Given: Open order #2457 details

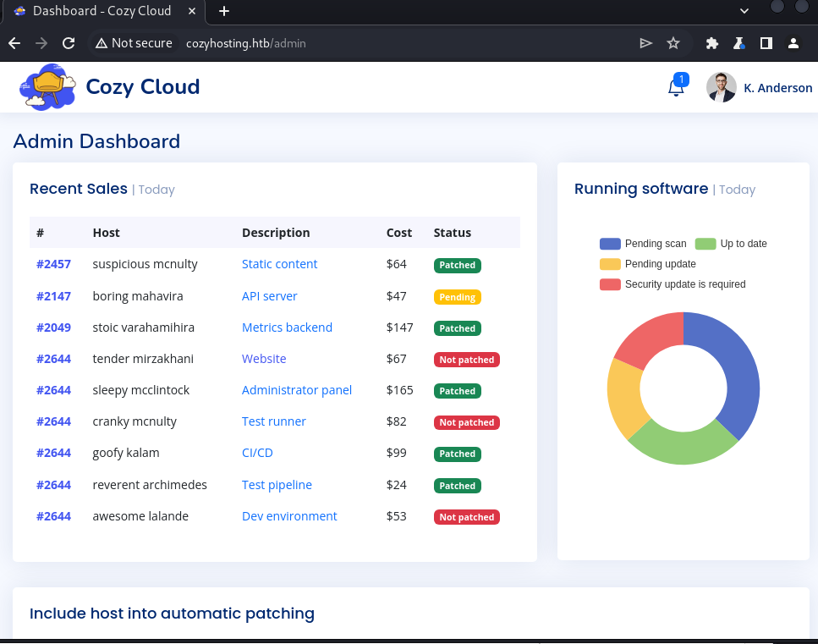Looking at the screenshot, I should [x=53, y=264].
